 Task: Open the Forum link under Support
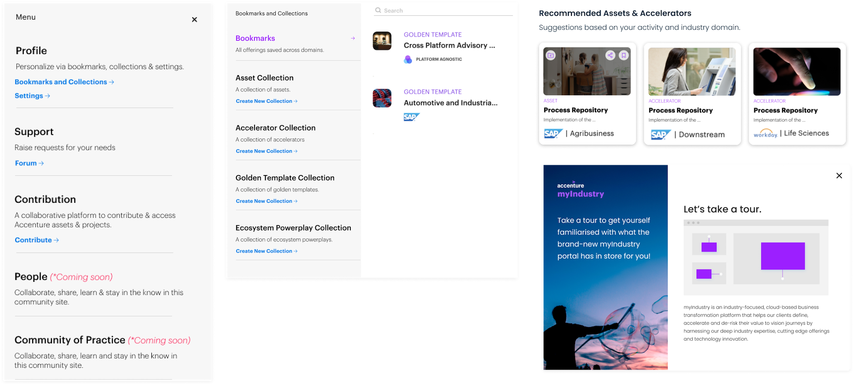[x=29, y=163]
